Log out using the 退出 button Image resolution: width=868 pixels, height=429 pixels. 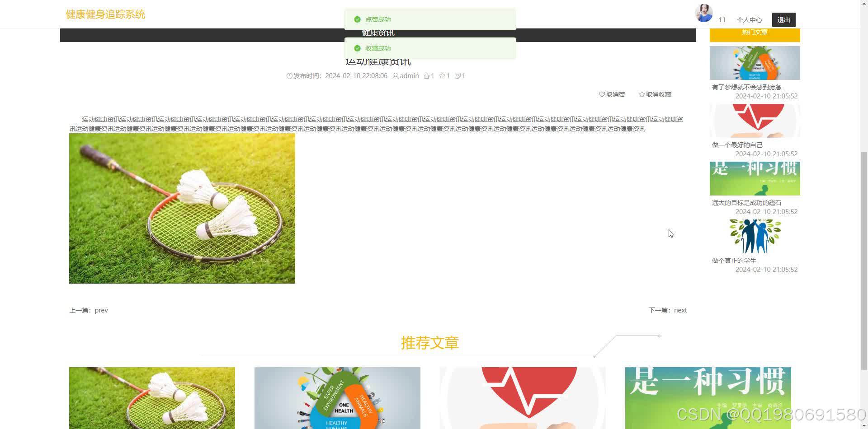[783, 19]
